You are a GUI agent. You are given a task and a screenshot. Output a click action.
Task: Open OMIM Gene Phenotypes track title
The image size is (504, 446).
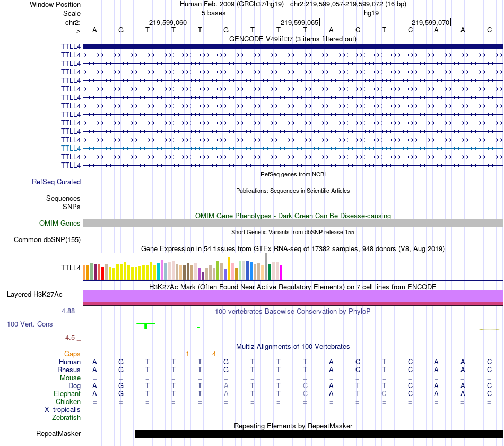point(293,216)
